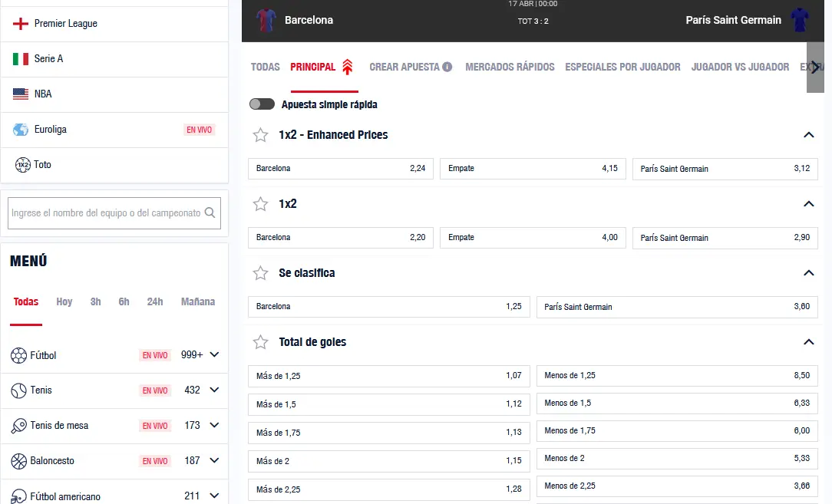Image resolution: width=832 pixels, height=504 pixels.
Task: Click the USA flag icon for NBA
Action: [x=21, y=94]
